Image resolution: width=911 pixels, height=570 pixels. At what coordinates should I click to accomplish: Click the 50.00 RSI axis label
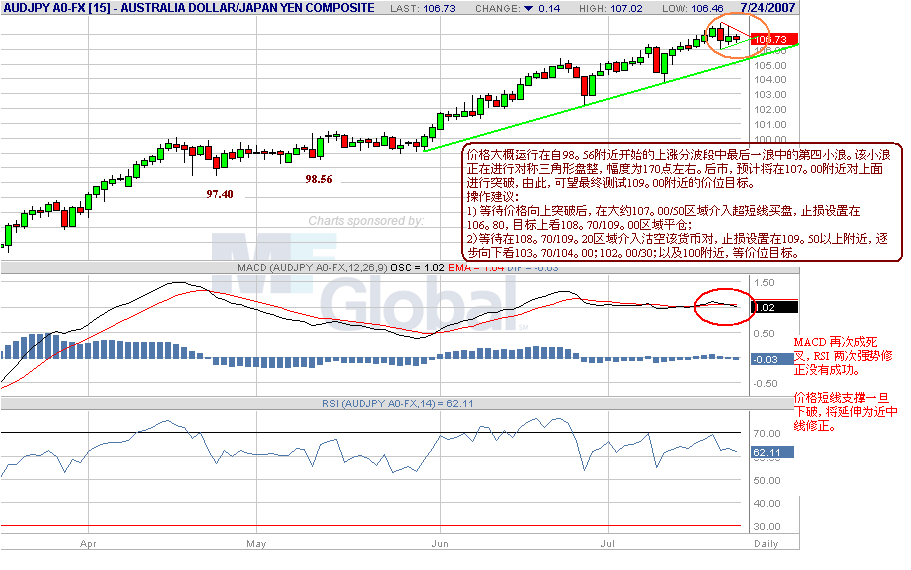[x=767, y=481]
